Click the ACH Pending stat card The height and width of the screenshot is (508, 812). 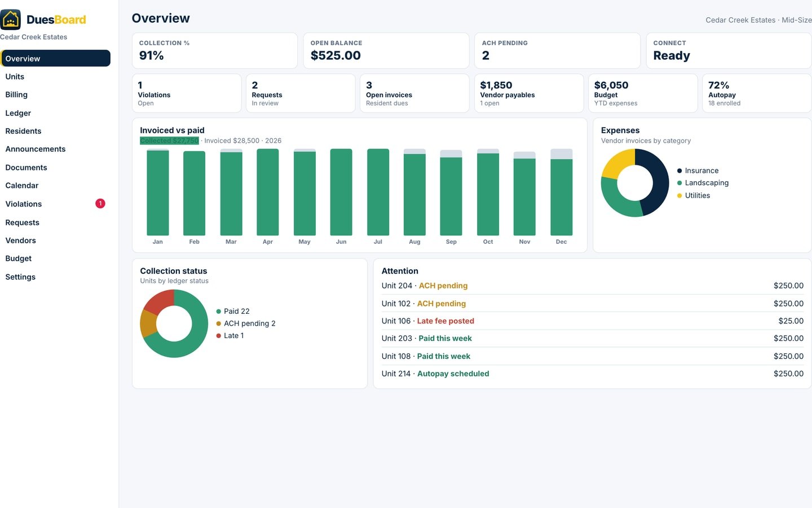[x=558, y=51]
